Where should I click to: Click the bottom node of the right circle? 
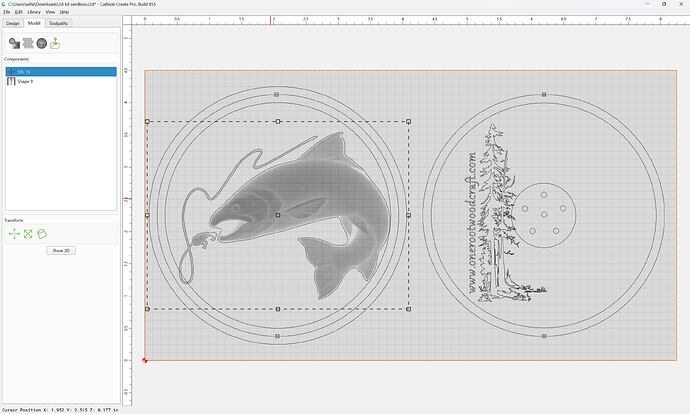click(544, 336)
